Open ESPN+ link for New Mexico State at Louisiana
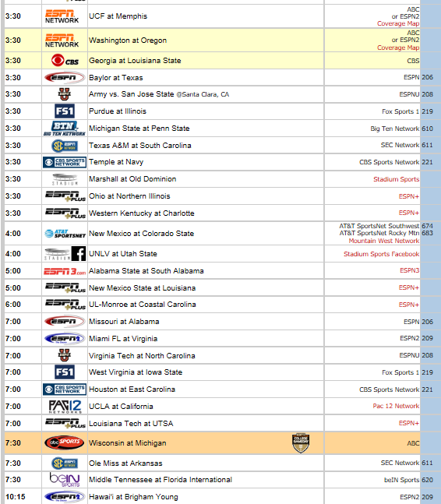 tap(409, 287)
